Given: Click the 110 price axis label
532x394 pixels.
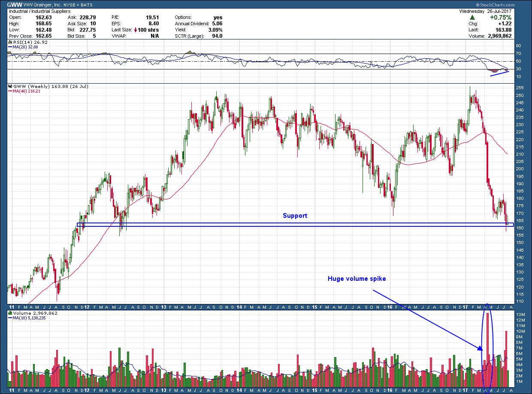Looking at the screenshot, I should (520, 302).
